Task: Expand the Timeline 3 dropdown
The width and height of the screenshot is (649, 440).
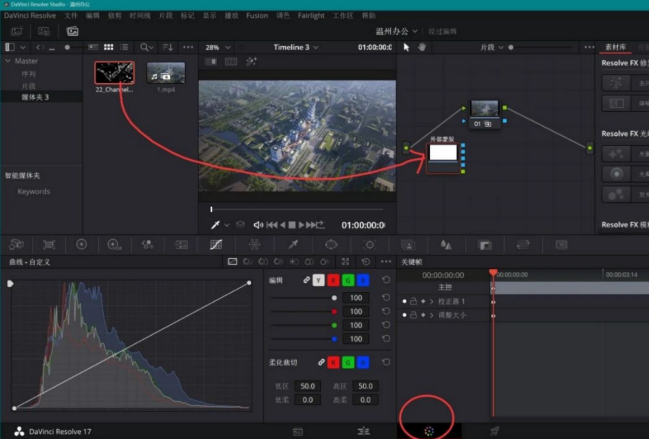Action: point(298,47)
